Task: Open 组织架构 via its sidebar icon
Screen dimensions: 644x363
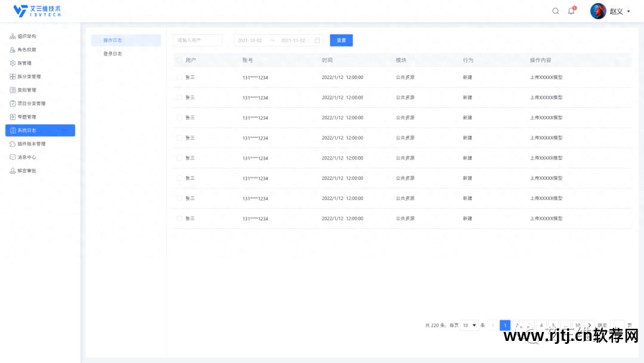Action: [x=13, y=36]
